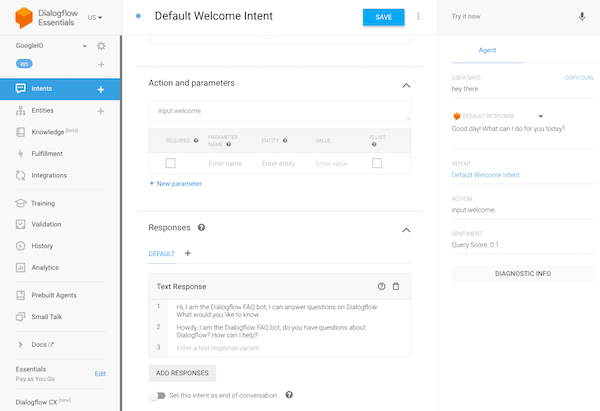Screen dimensions: 600x411
Task: Delete the Text Response with trash icon
Action: point(396,287)
